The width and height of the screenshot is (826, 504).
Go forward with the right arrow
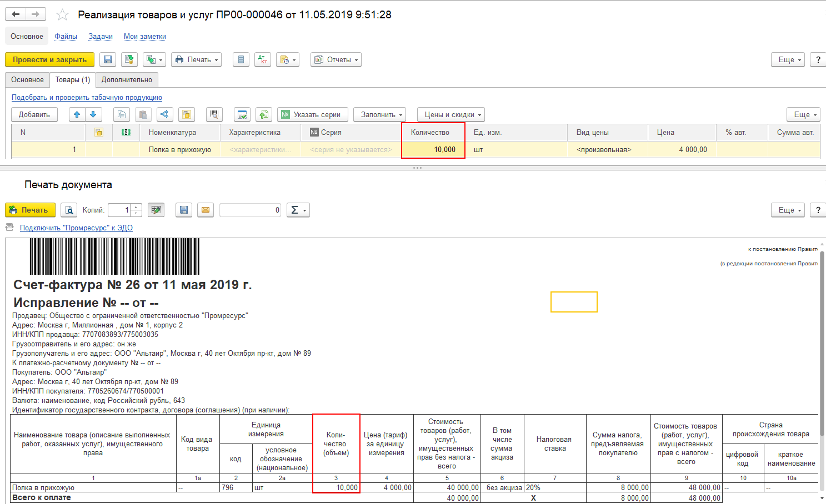tap(36, 14)
